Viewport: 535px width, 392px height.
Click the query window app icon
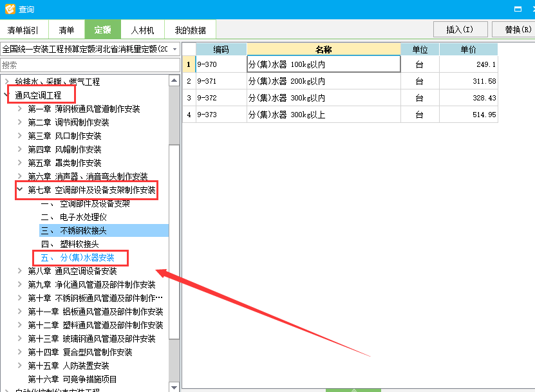pos(10,8)
